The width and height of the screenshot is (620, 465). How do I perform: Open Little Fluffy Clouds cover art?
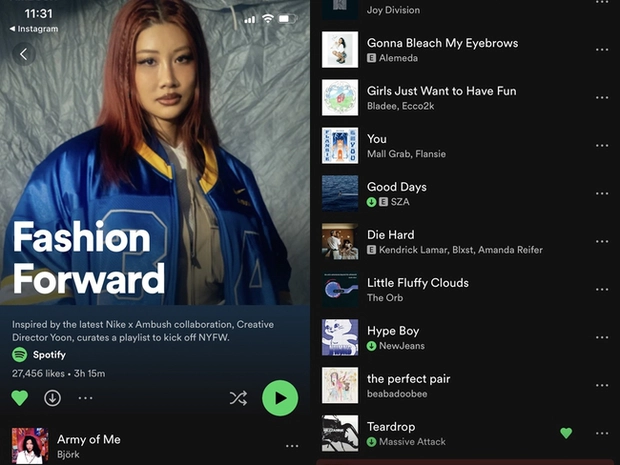click(340, 289)
